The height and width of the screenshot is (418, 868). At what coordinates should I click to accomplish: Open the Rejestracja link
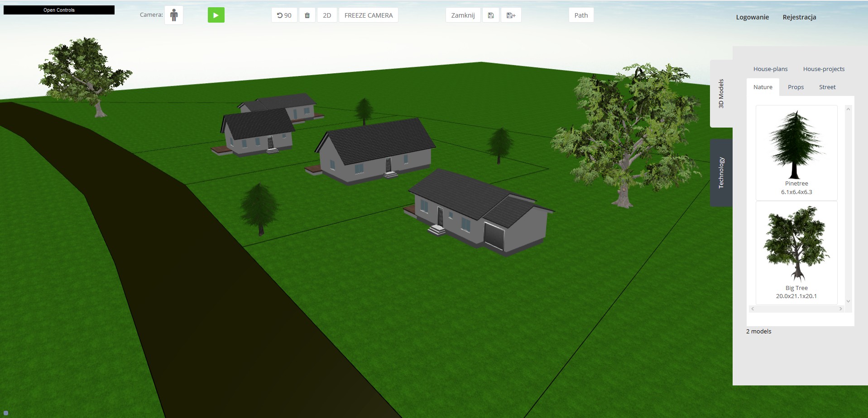click(799, 17)
